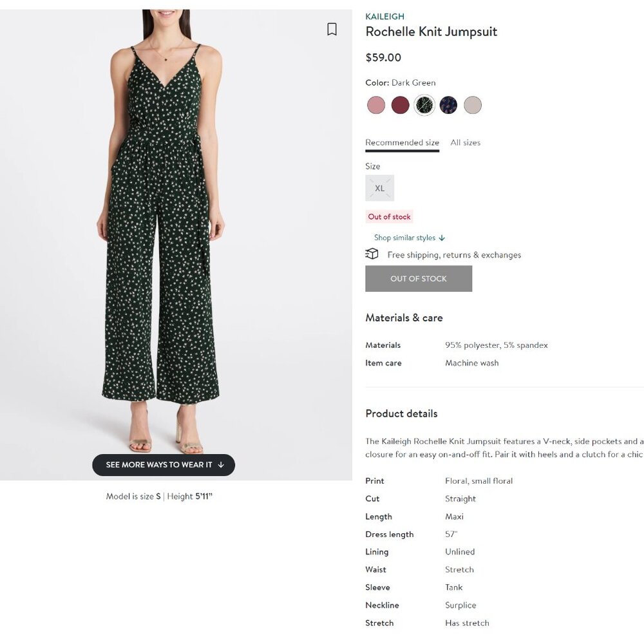Image resolution: width=644 pixels, height=644 pixels.
Task: Select the light pink color swatch
Action: tap(376, 104)
